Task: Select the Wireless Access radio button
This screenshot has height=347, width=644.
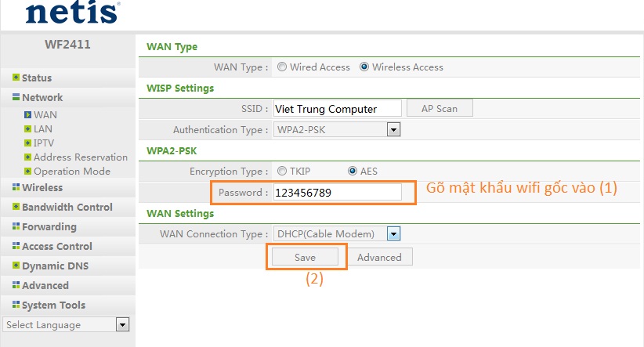Action: coord(364,67)
